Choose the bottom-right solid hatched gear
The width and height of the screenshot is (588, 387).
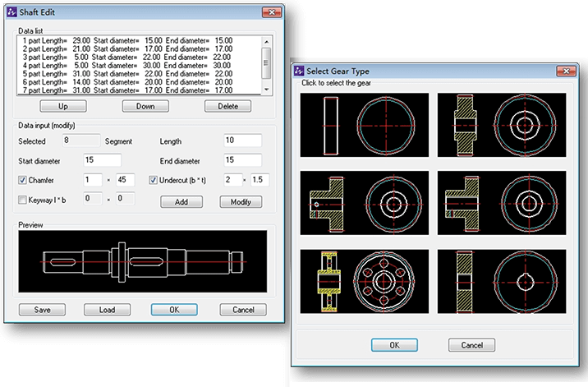coord(502,281)
